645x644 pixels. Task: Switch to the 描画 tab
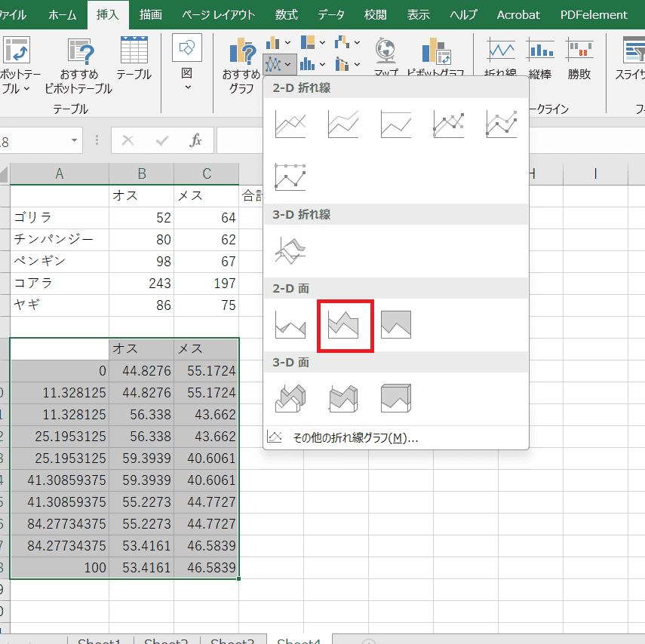[151, 15]
